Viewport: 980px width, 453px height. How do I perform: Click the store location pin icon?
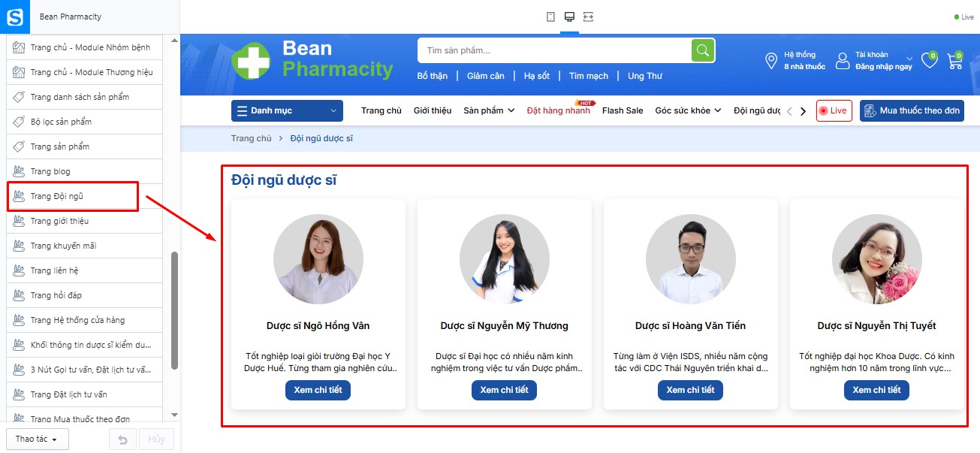click(771, 61)
